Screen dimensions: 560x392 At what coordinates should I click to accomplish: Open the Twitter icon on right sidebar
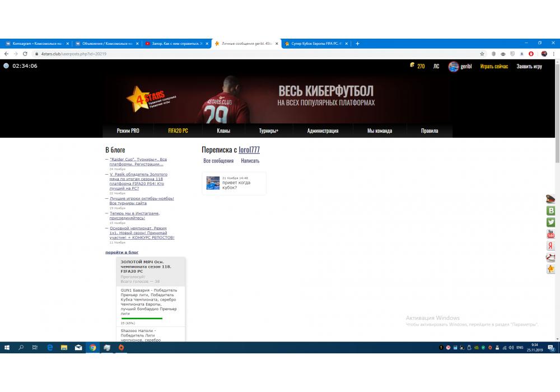551,222
